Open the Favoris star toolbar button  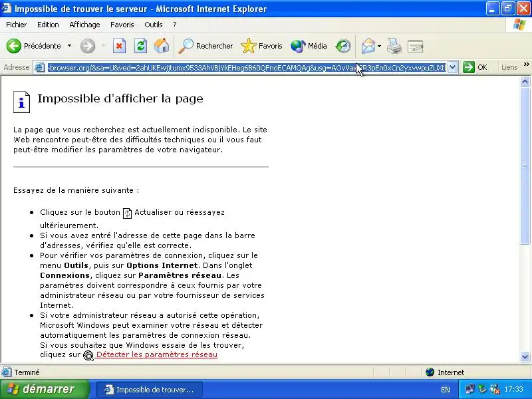tap(261, 46)
